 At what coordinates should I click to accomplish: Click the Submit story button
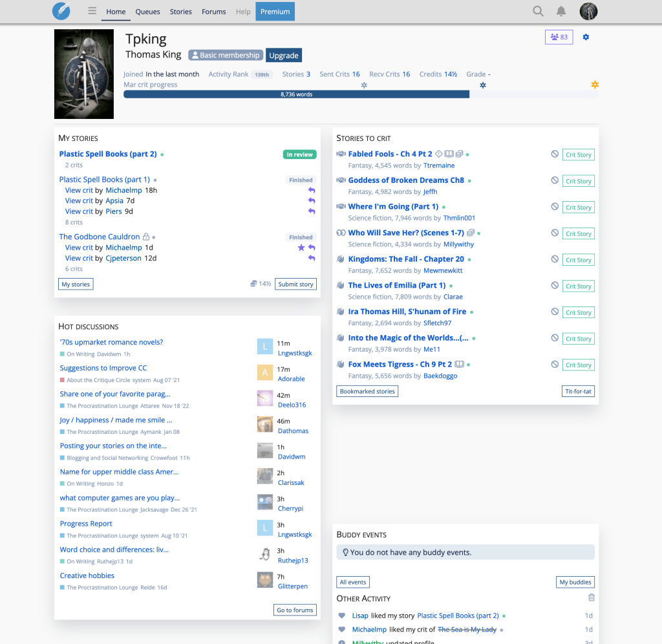click(x=295, y=284)
